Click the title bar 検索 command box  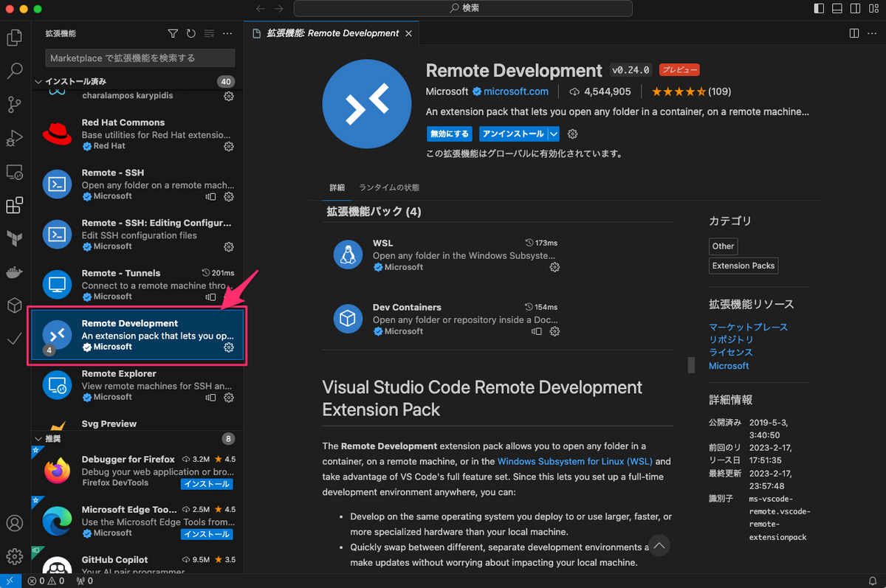(x=463, y=8)
